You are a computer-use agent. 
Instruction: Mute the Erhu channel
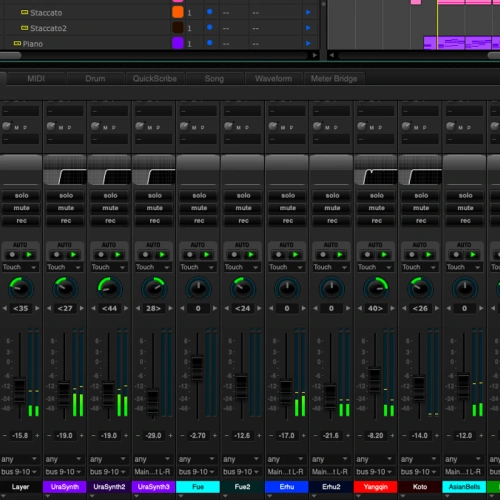288,208
